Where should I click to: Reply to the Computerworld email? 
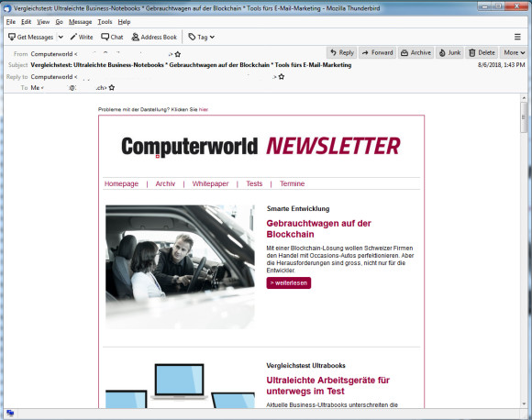click(x=342, y=52)
